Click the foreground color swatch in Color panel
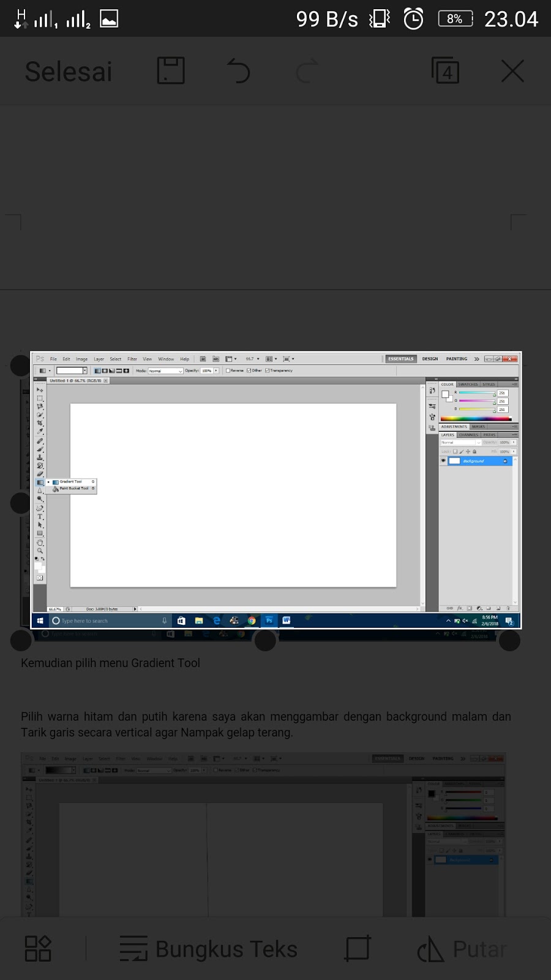This screenshot has height=980, width=551. pyautogui.click(x=445, y=393)
